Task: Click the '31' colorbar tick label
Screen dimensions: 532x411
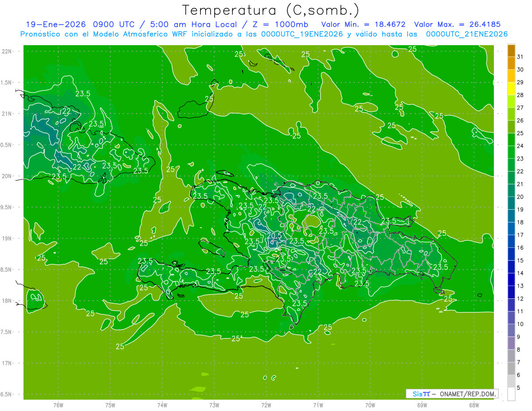Action: tap(520, 57)
